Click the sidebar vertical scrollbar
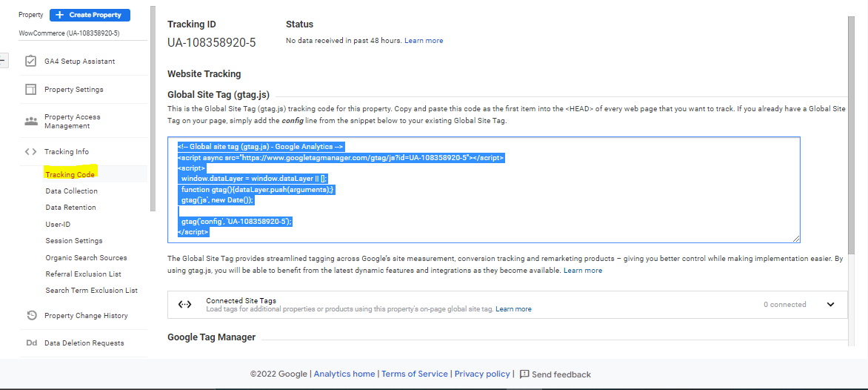The height and width of the screenshot is (390, 868). pyautogui.click(x=153, y=108)
